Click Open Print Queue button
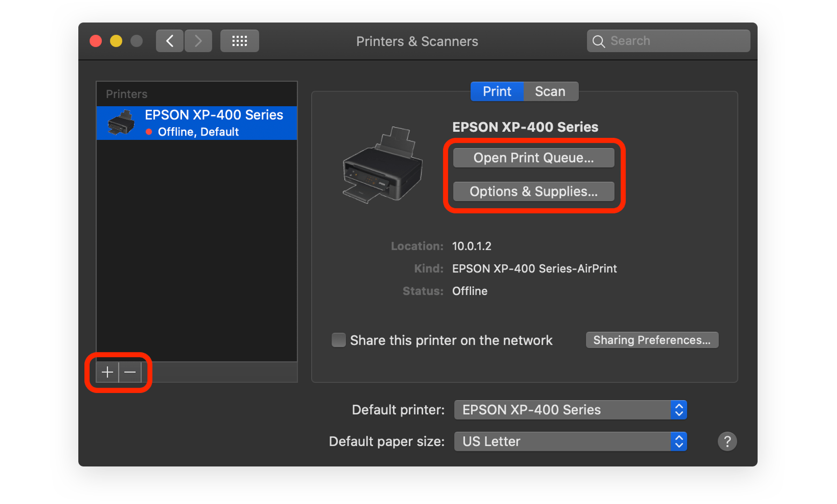The width and height of the screenshot is (837, 504). (533, 158)
